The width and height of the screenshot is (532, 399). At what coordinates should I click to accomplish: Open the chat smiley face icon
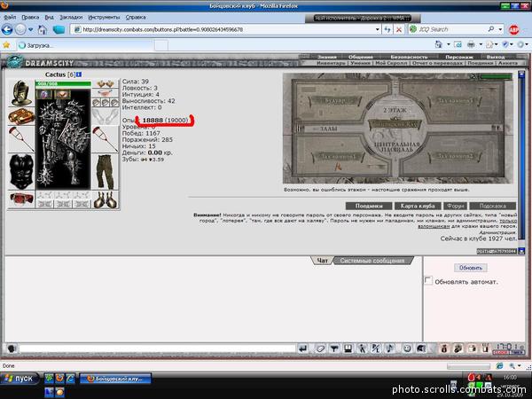[x=407, y=348]
